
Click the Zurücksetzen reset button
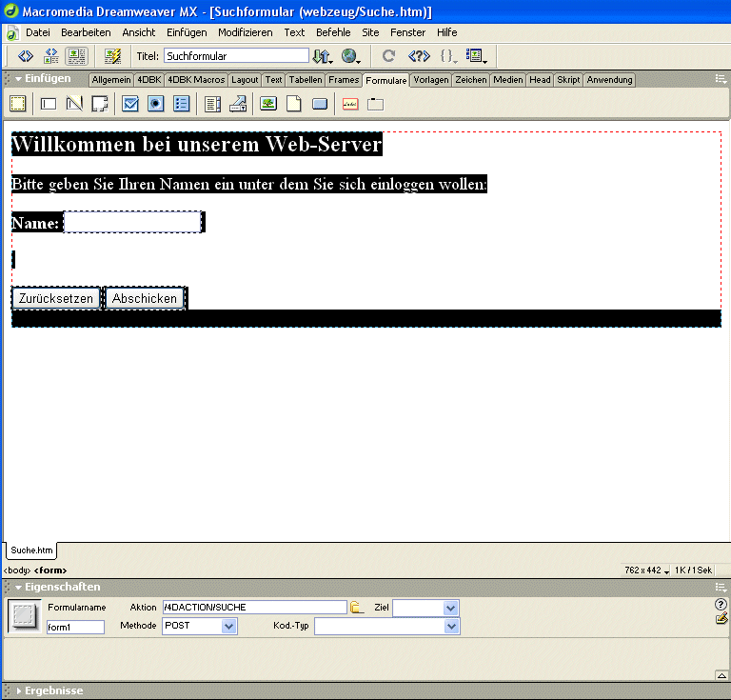point(56,298)
